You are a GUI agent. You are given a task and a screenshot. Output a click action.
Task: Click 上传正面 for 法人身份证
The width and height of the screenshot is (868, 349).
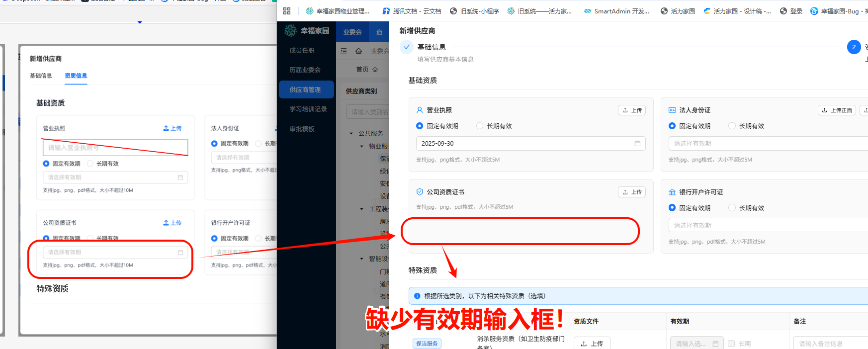(837, 110)
